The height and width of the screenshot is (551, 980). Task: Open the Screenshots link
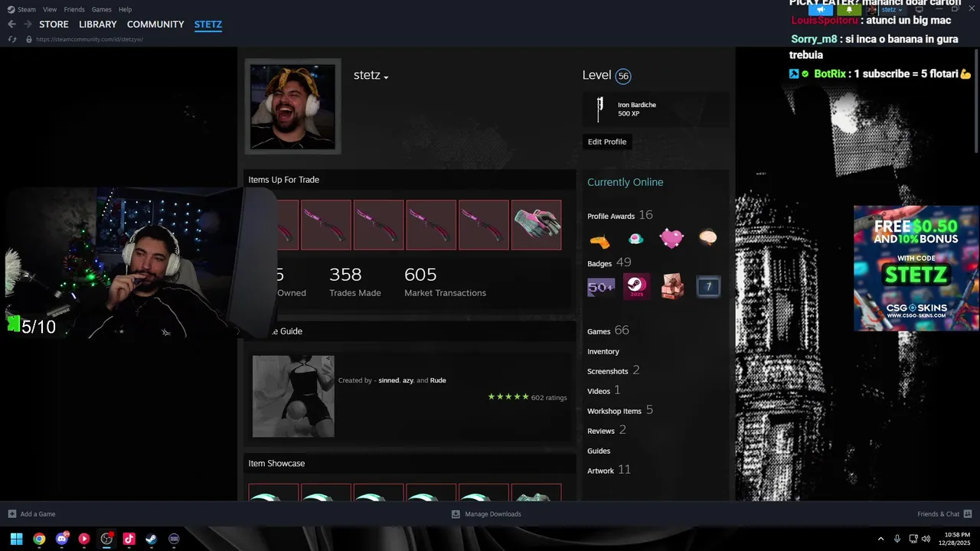(x=608, y=371)
